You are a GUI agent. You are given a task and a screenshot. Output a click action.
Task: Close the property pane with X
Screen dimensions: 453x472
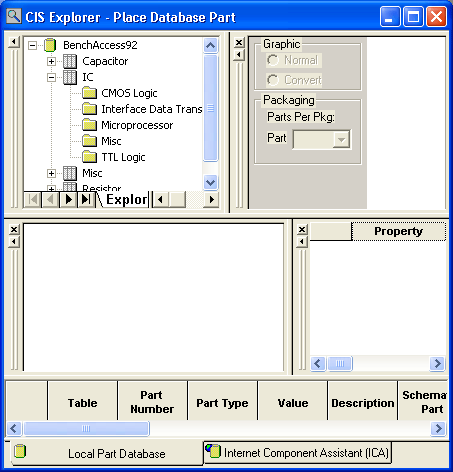click(x=302, y=229)
